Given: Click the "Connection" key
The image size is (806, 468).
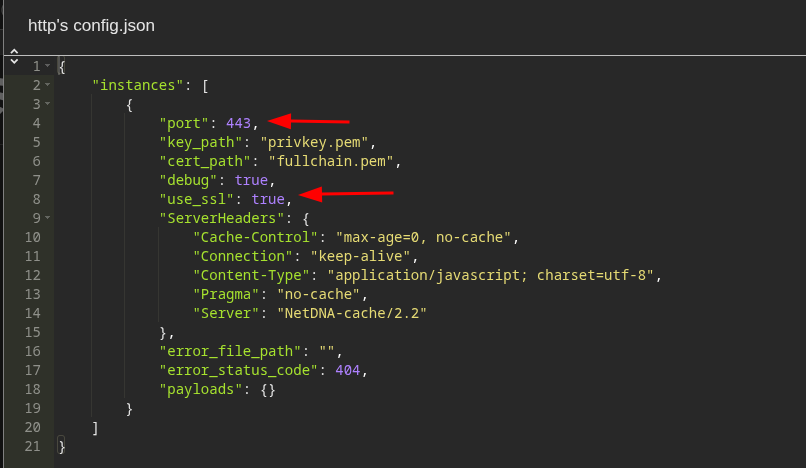Looking at the screenshot, I should pyautogui.click(x=243, y=257).
